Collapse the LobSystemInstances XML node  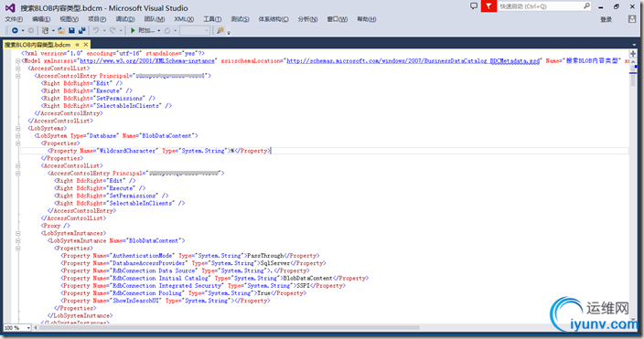[17, 233]
